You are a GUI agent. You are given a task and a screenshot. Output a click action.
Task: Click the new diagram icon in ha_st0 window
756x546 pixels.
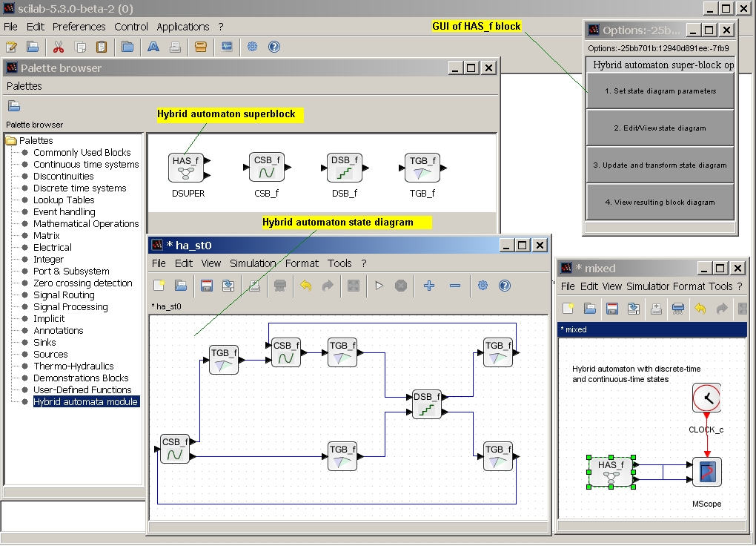[x=159, y=286]
